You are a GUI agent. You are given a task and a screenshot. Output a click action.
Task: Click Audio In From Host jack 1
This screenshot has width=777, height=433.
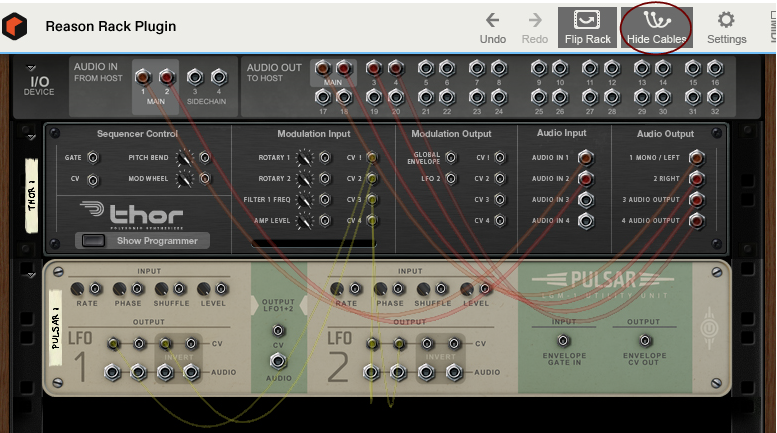143,77
